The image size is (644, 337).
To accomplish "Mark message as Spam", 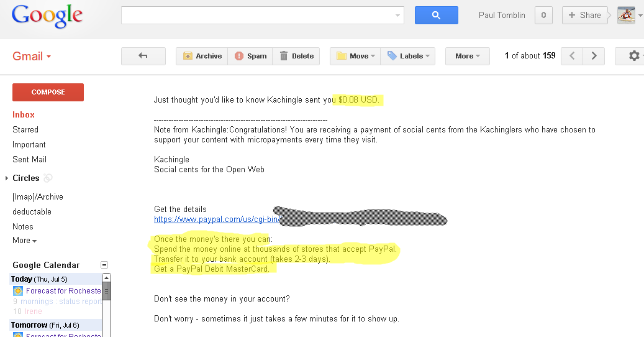I will coord(250,56).
